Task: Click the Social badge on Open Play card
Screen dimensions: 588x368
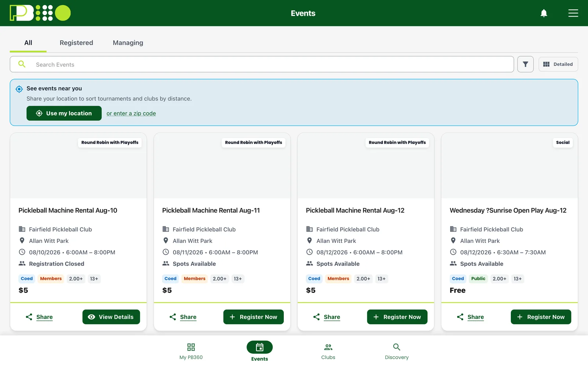Action: (563, 142)
